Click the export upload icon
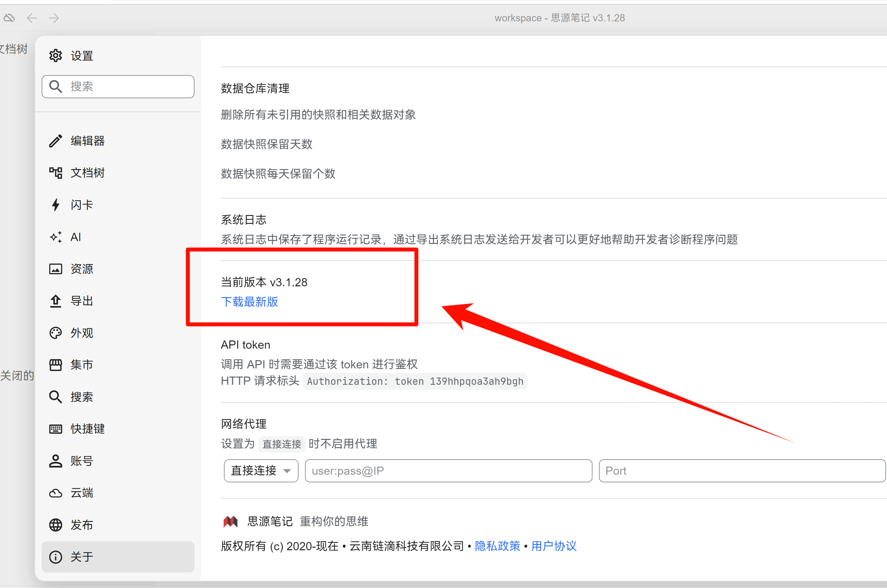Viewport: 887px width, 588px height. point(55,301)
